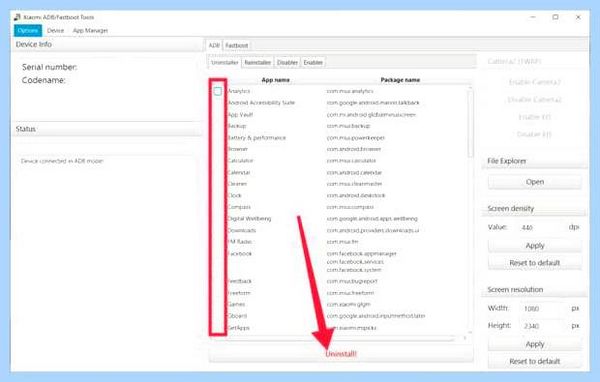
Task: Click the Uninstall! button
Action: [x=341, y=354]
